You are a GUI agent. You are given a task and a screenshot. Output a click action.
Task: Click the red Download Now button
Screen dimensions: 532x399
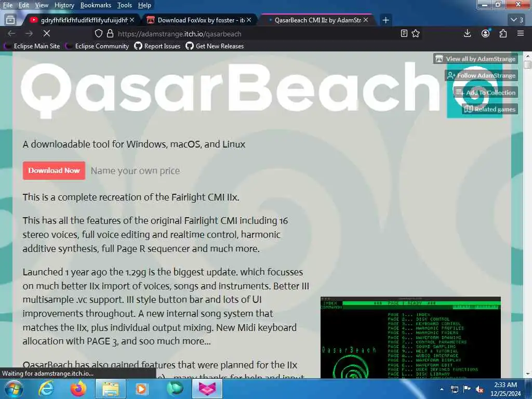(54, 170)
